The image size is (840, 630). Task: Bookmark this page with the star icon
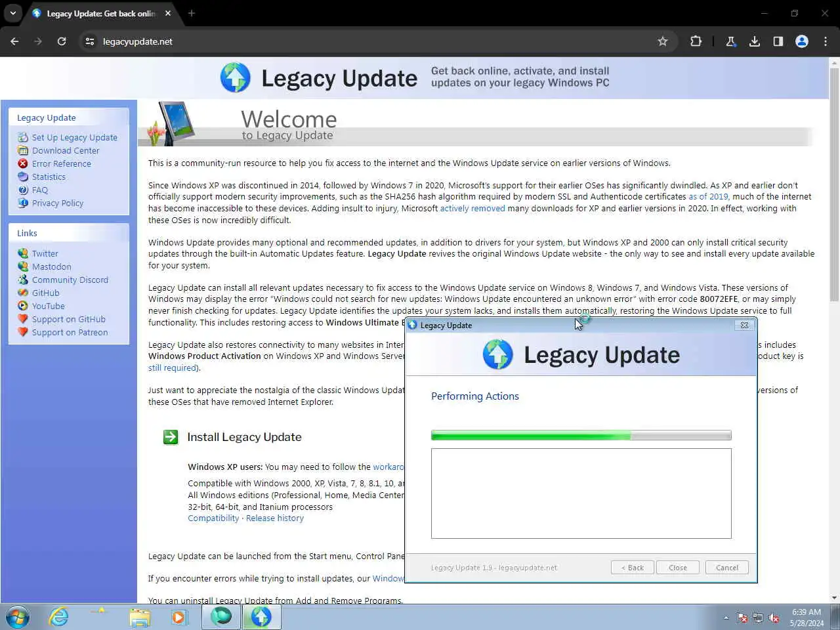click(663, 41)
